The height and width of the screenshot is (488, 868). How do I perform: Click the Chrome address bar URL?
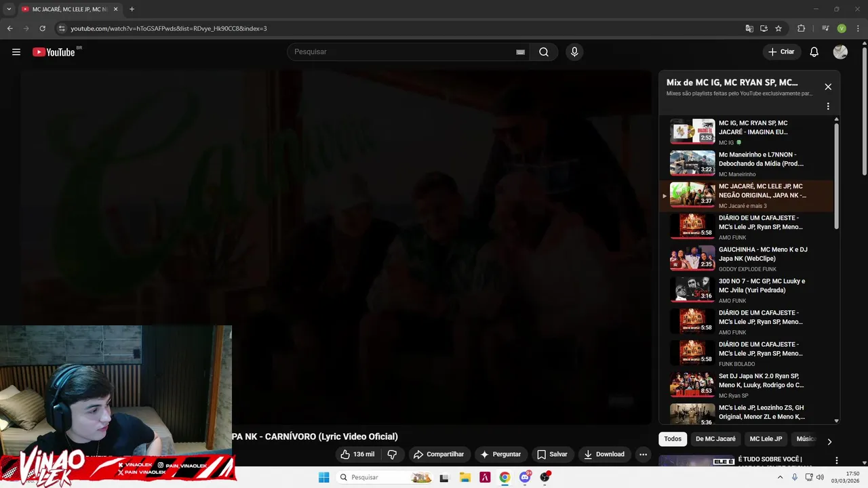[x=169, y=28]
